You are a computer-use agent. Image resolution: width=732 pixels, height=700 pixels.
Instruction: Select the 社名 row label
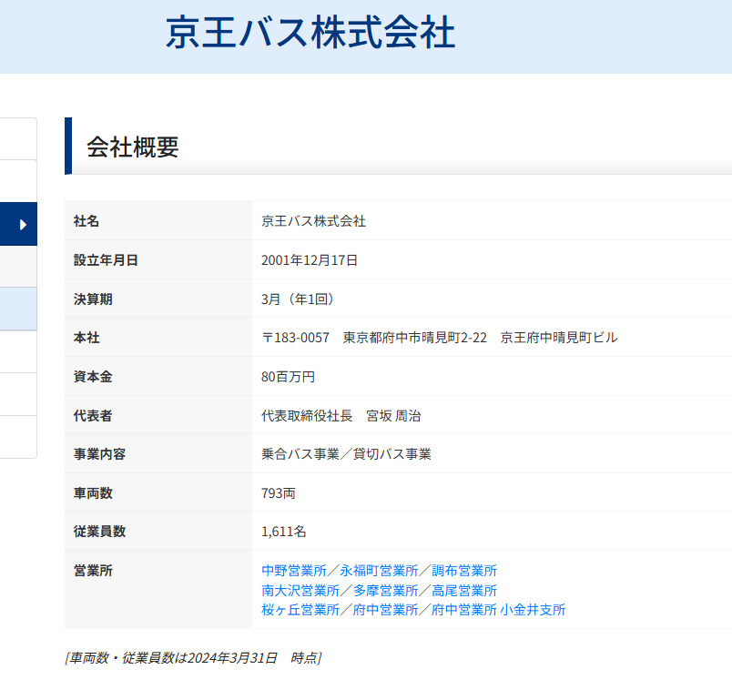[86, 220]
